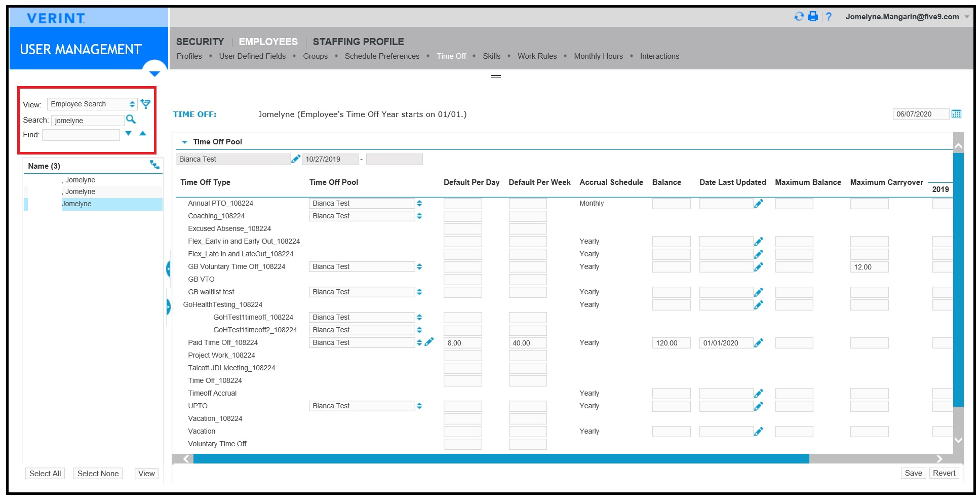Open the Security section
Viewport: 980px width, 503px height.
pyautogui.click(x=200, y=42)
